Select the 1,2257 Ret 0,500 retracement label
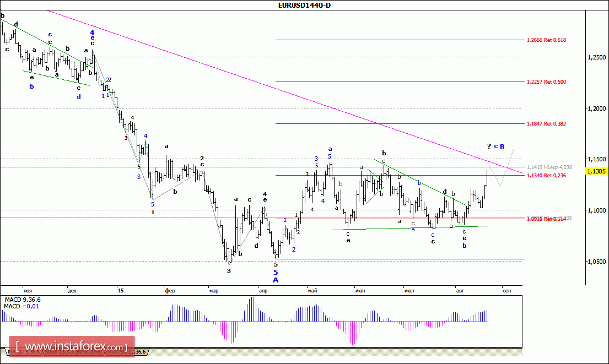The height and width of the screenshot is (364, 609). [x=546, y=82]
